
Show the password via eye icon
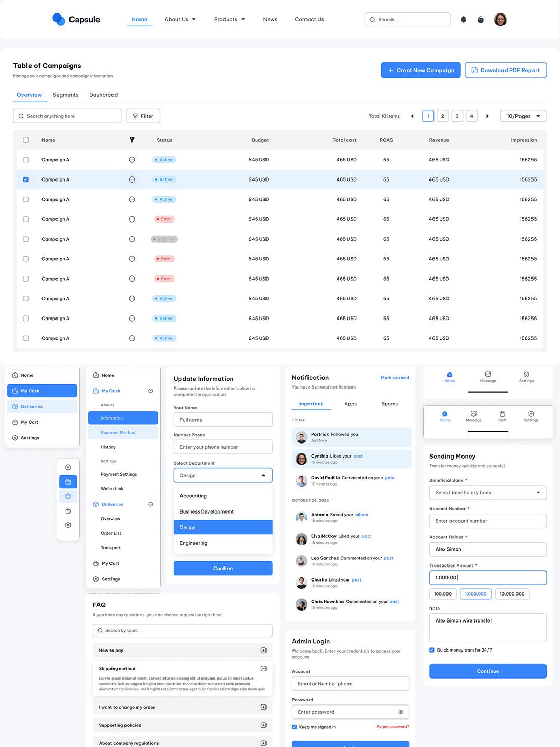(400, 712)
